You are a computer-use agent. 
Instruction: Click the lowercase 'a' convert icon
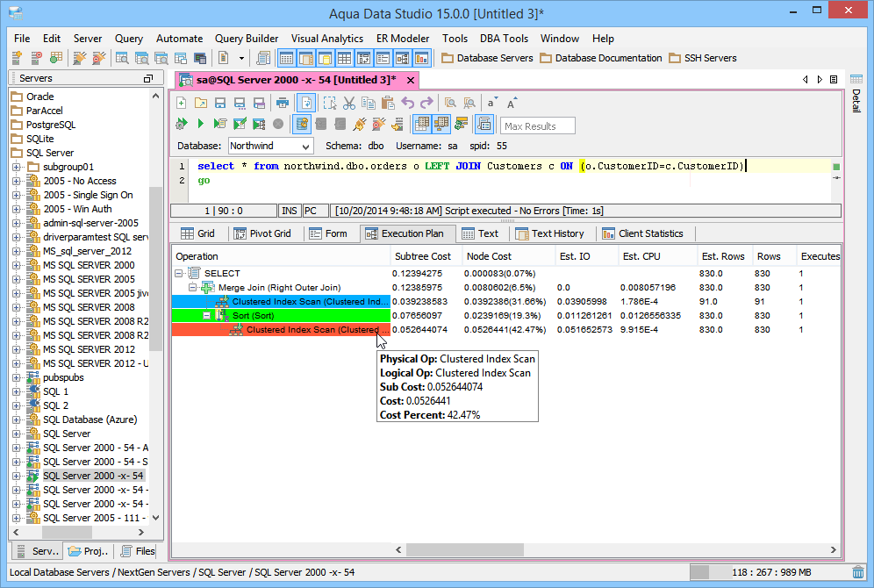point(491,103)
